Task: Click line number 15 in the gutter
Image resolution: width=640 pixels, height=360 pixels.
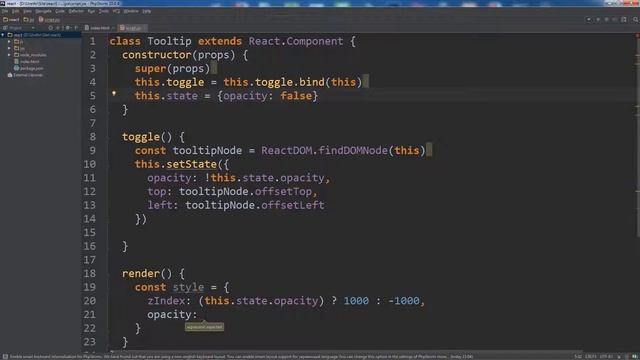Action: 89,232
